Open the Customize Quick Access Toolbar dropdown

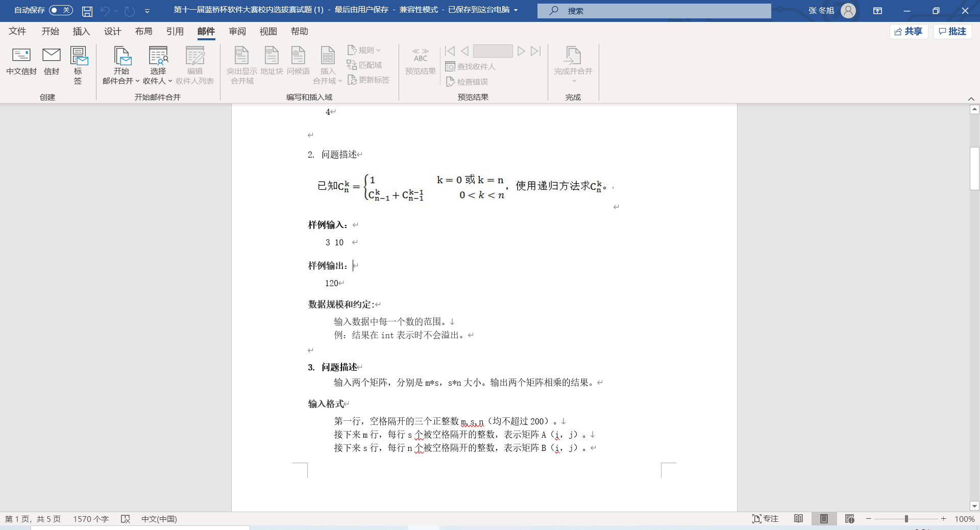[x=147, y=11]
